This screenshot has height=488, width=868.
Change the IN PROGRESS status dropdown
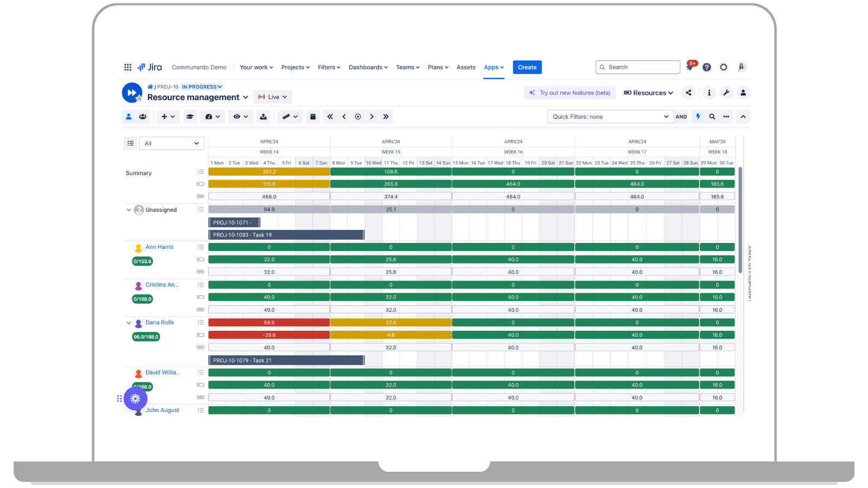(x=202, y=87)
